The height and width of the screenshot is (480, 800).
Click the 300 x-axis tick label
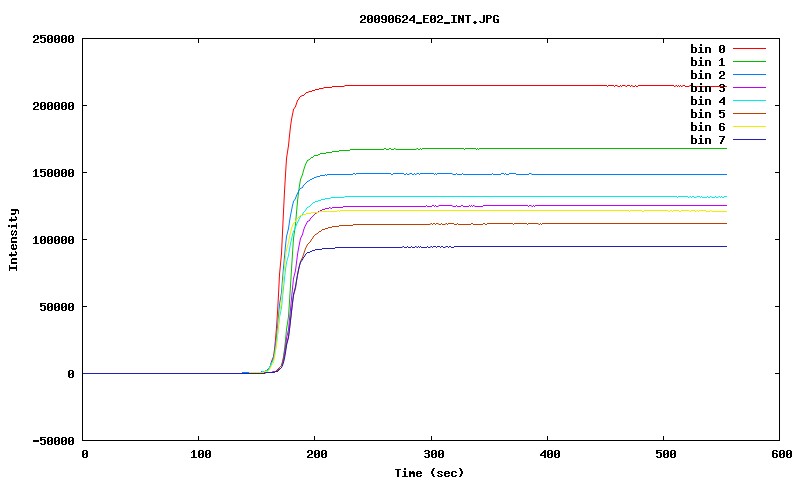434,454
